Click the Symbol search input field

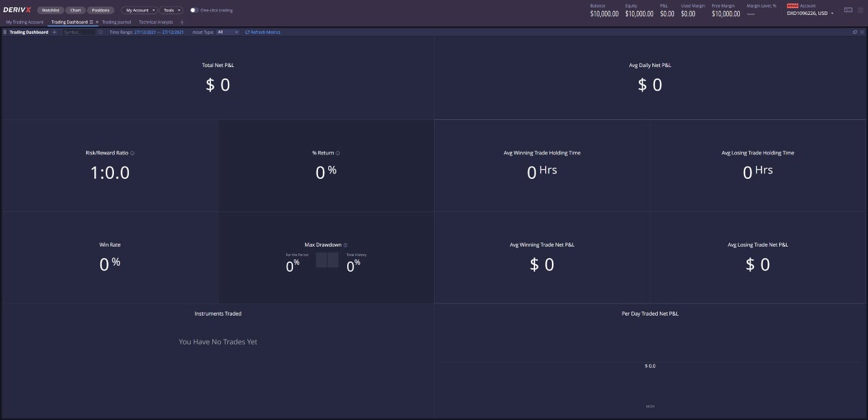(78, 32)
